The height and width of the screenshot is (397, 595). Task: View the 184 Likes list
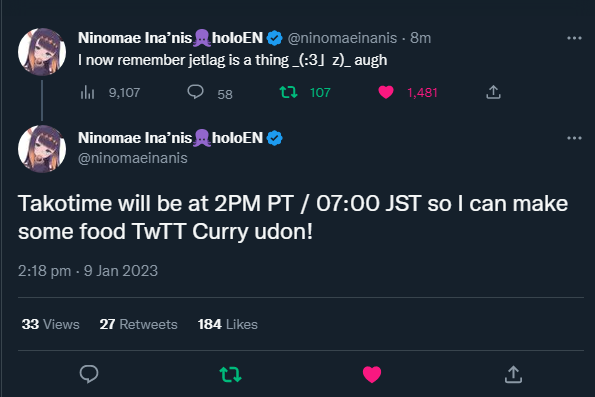228,325
